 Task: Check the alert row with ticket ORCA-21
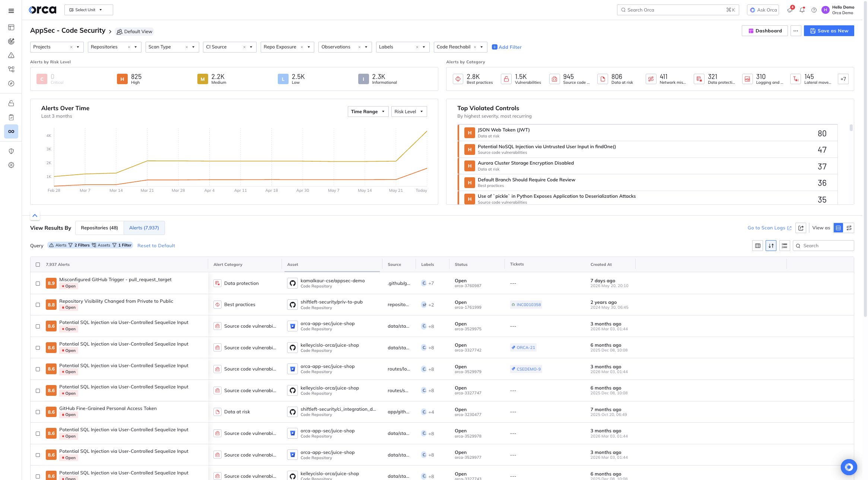(x=38, y=348)
